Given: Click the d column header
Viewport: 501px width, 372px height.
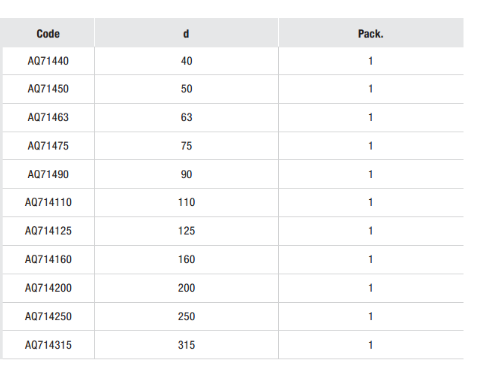Looking at the screenshot, I should click(186, 34).
